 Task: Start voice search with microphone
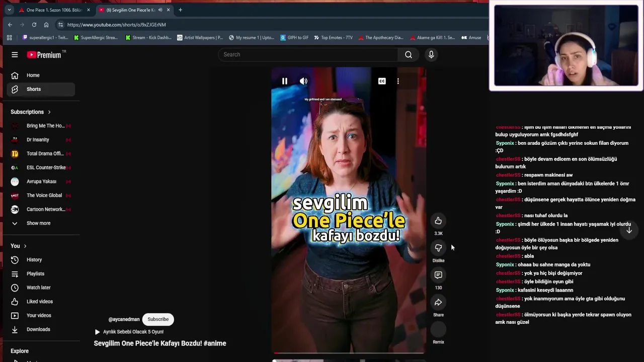pyautogui.click(x=431, y=54)
